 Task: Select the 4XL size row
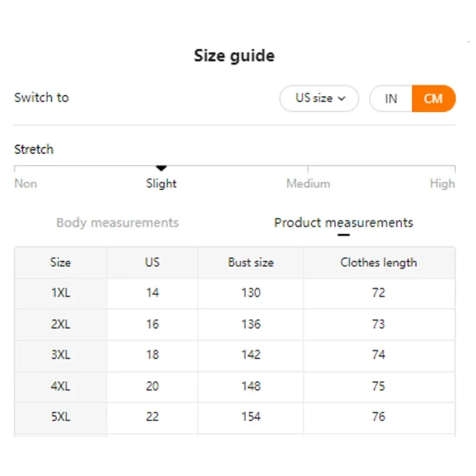click(x=61, y=386)
